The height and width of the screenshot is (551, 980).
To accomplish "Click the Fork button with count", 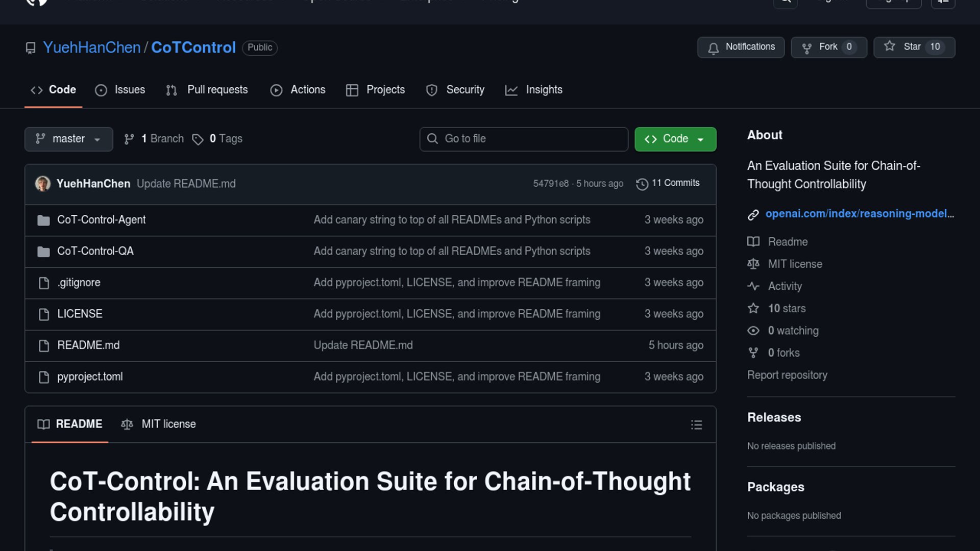I will 828,47.
